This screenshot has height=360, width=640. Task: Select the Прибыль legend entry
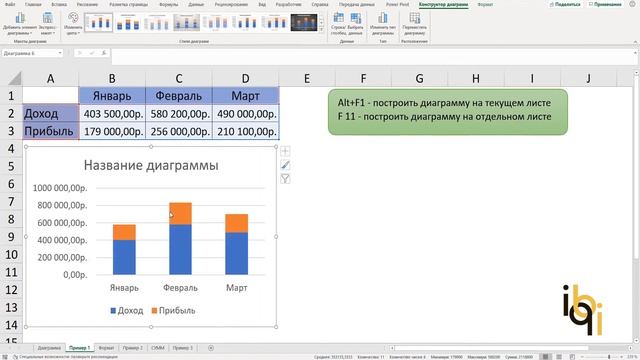(173, 311)
